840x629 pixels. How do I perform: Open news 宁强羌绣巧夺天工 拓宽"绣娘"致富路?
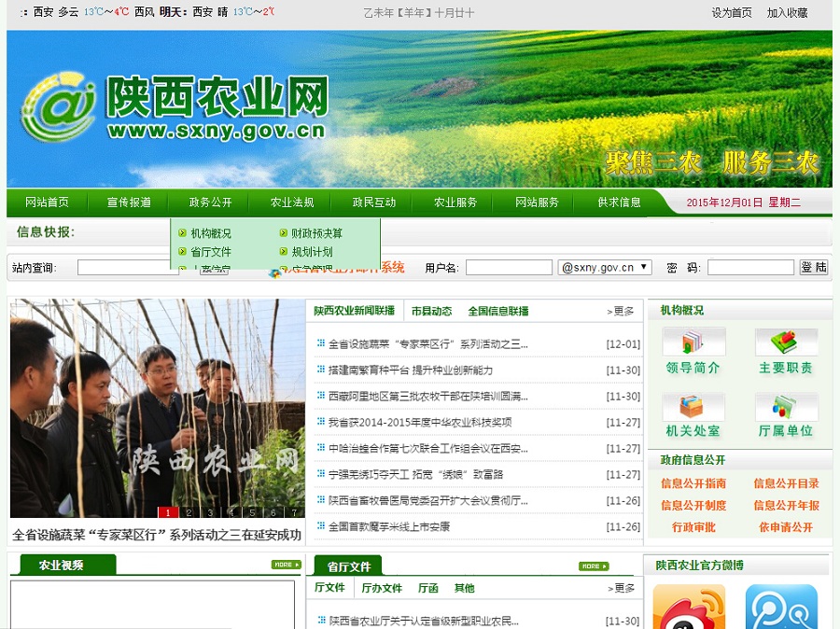point(415,474)
